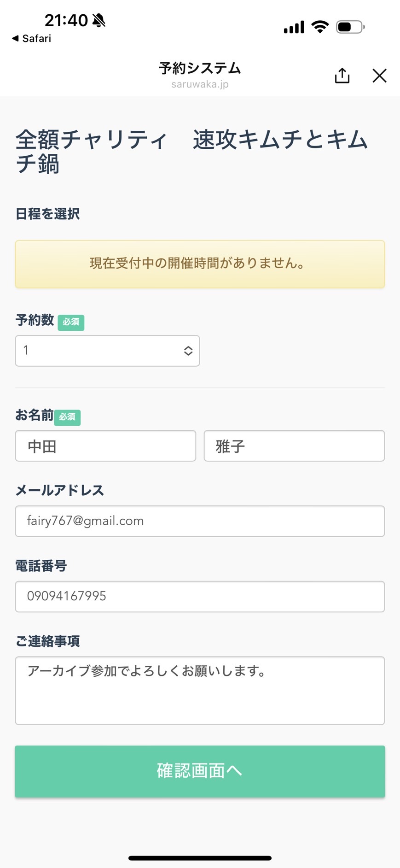Tap the 確認画面へ confirm button
The height and width of the screenshot is (868, 400).
coord(200,771)
